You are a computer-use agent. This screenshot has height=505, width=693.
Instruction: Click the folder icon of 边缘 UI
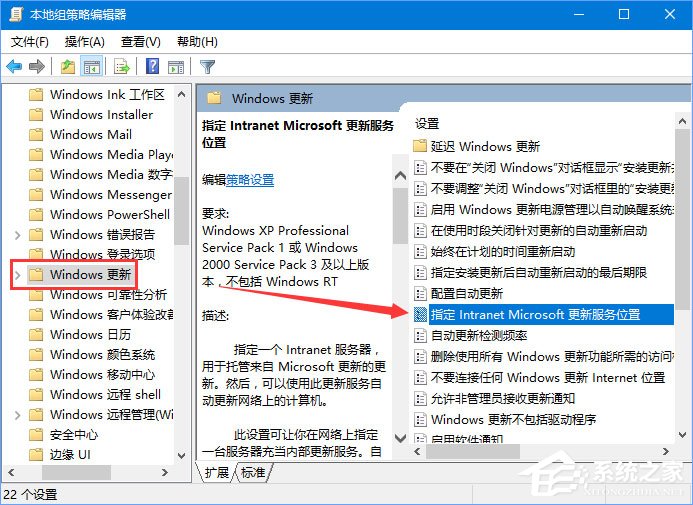click(36, 455)
